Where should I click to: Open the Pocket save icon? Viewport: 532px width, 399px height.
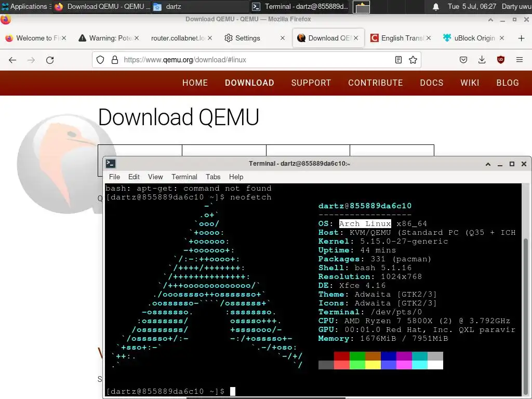click(463, 60)
